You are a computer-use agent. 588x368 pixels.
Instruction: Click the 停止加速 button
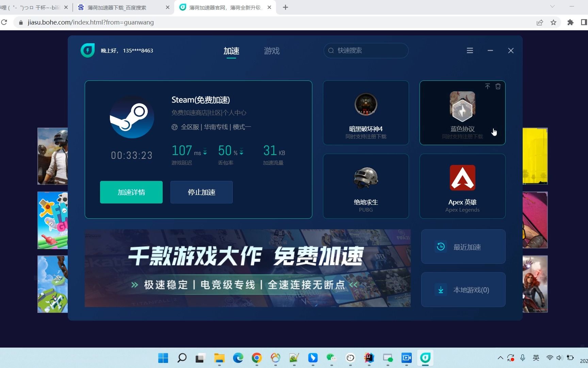coord(201,192)
